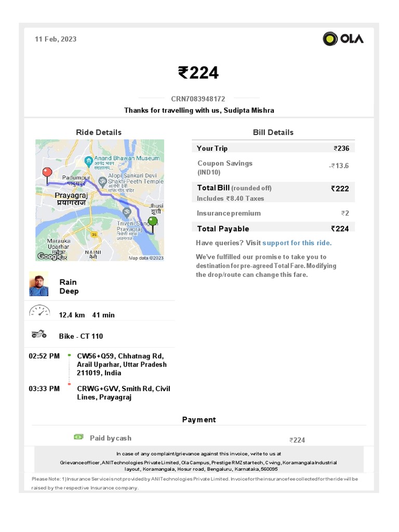
Task: Click the CRN7083948172 booking number
Action: pos(198,99)
